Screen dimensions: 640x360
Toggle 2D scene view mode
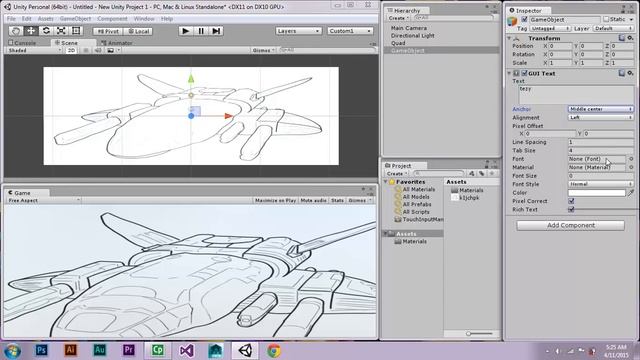click(71, 50)
